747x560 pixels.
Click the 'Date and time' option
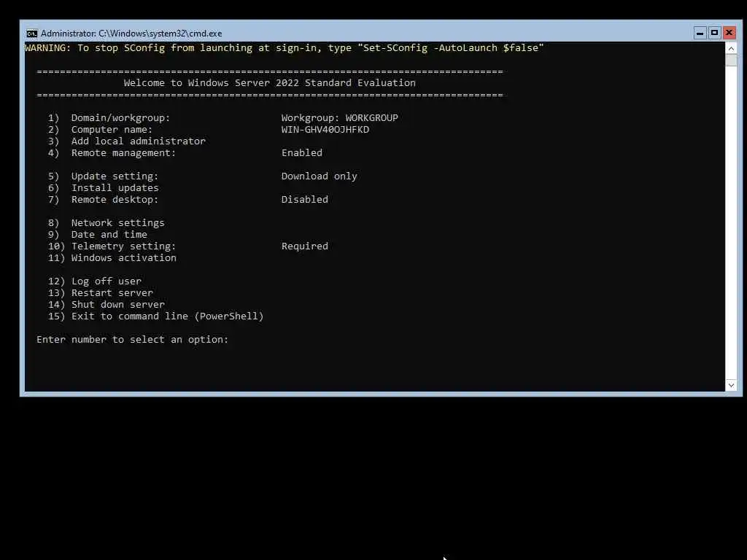tap(97, 234)
